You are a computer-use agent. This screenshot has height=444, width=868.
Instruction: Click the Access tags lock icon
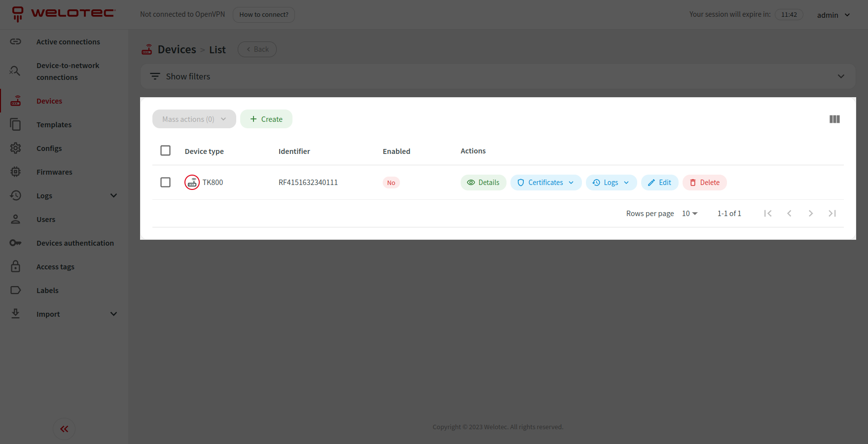pos(16,266)
